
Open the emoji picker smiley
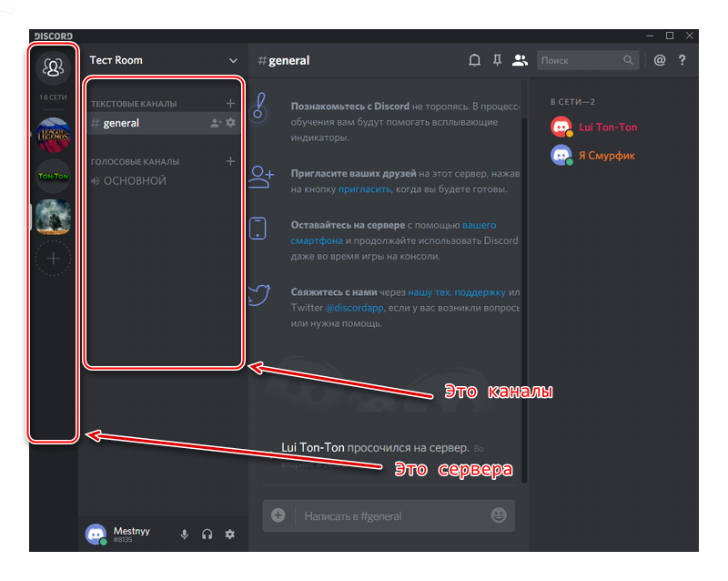click(x=499, y=515)
